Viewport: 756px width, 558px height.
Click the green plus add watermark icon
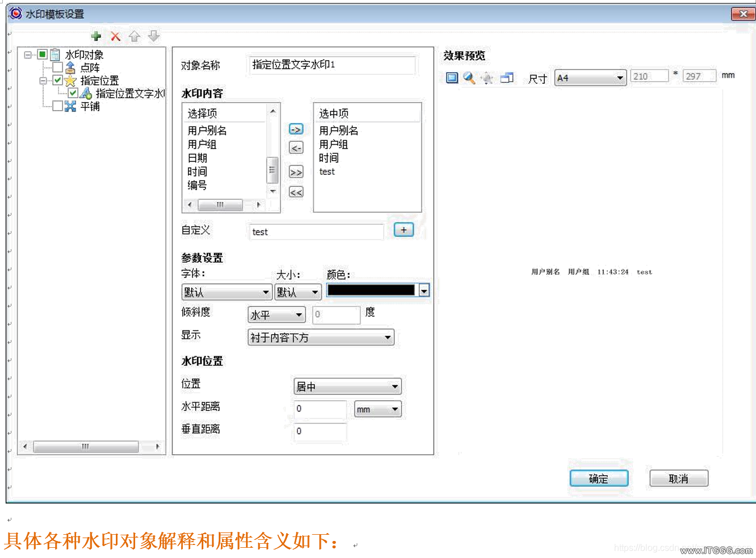[96, 36]
